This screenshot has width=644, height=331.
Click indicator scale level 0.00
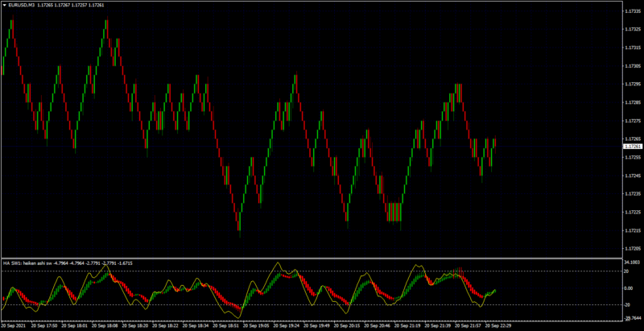pyautogui.click(x=630, y=288)
